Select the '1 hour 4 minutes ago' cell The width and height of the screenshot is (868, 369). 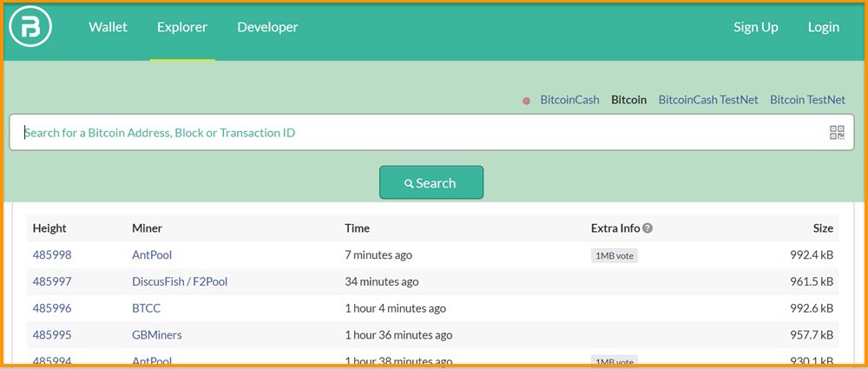point(395,308)
